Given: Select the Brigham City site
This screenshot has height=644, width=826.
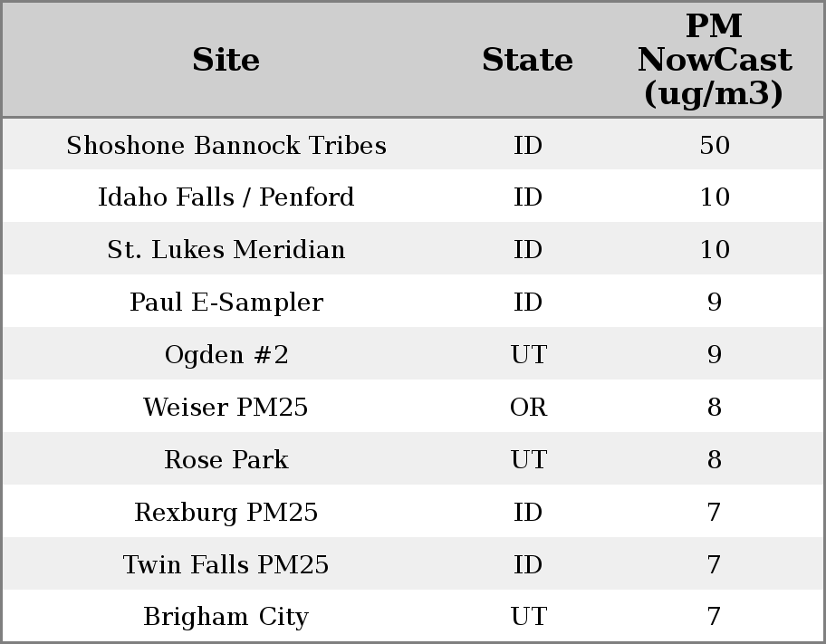Looking at the screenshot, I should tap(226, 617).
